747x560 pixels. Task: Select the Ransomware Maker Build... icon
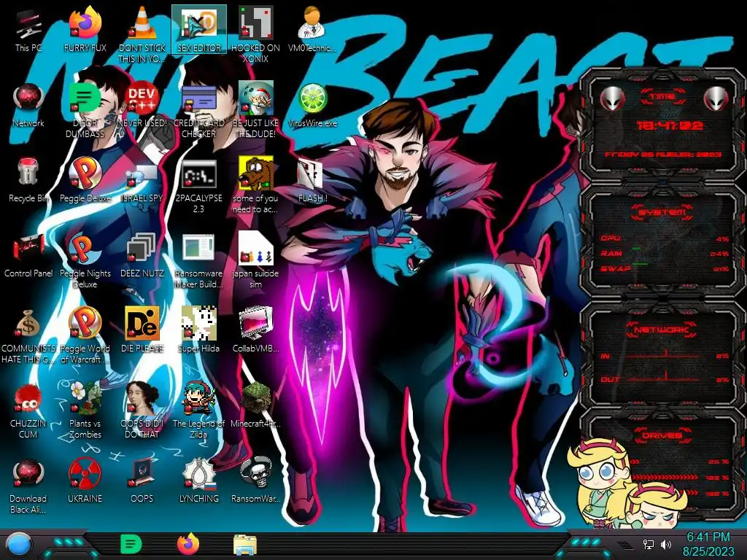[198, 261]
